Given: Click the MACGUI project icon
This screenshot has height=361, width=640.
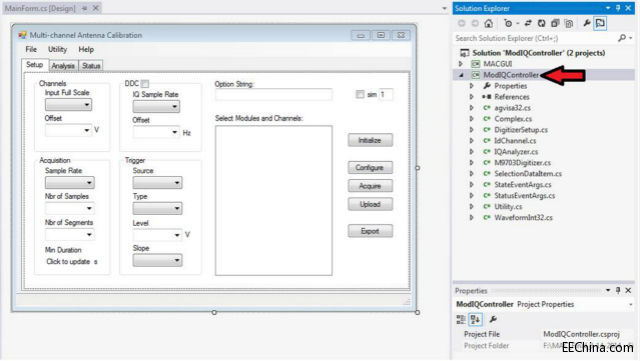Looking at the screenshot, I should coord(476,64).
